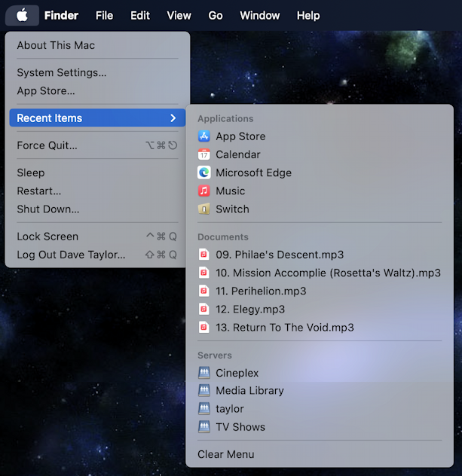Click the mp3 icon for Elegy
This screenshot has height=476, width=462.
[203, 309]
